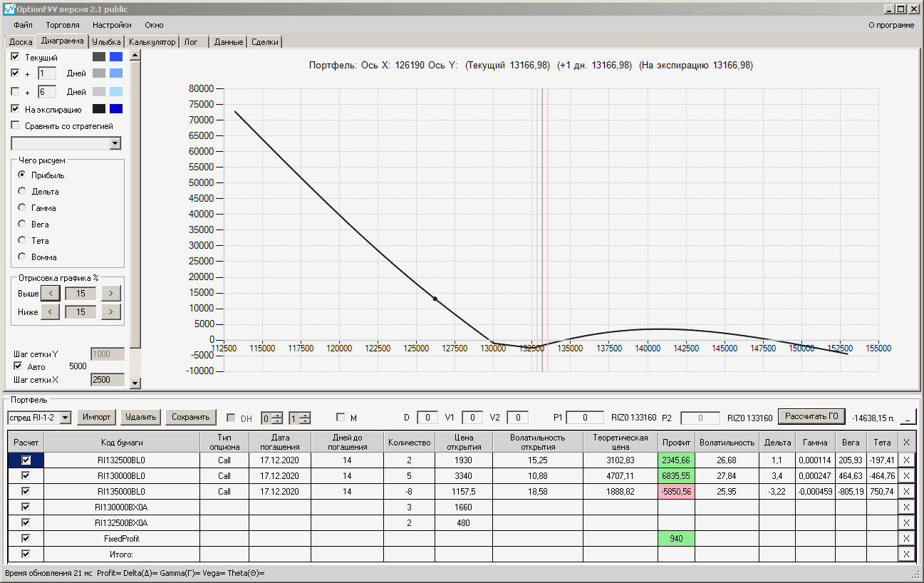Image resolution: width=924 pixels, height=583 pixels.
Task: Click the Импорт button
Action: coord(97,418)
